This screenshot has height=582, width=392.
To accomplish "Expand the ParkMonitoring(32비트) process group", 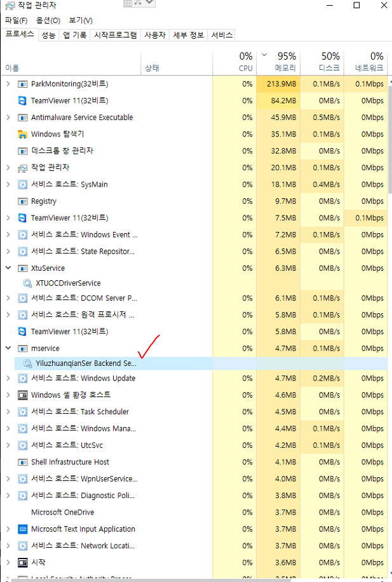I will click(8, 85).
